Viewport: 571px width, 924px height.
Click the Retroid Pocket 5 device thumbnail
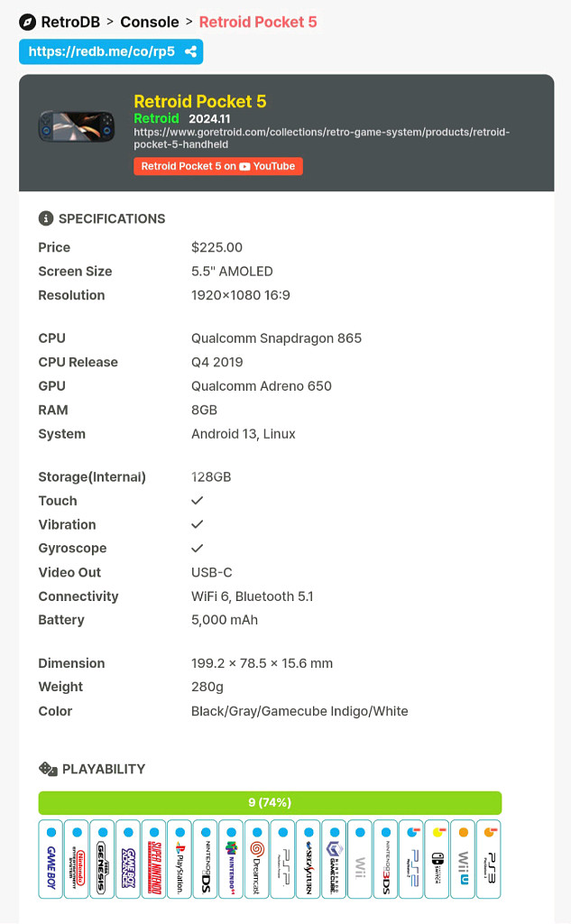click(x=77, y=126)
